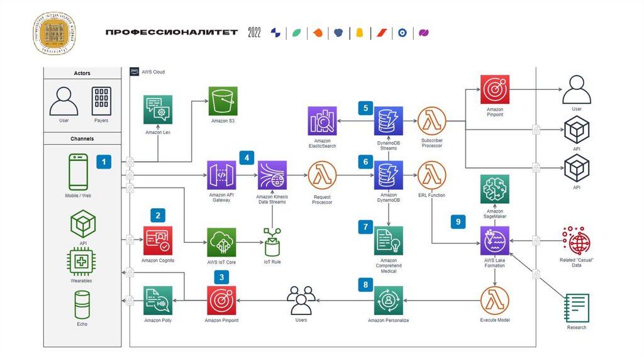
Task: Click the Amazon Pinpoint icon beside Subscriber Processor
Action: tap(495, 89)
